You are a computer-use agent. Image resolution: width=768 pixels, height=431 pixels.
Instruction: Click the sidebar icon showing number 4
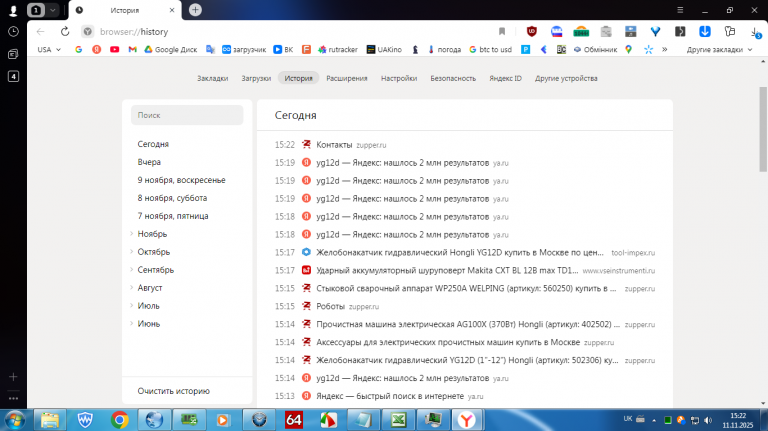pyautogui.click(x=13, y=76)
